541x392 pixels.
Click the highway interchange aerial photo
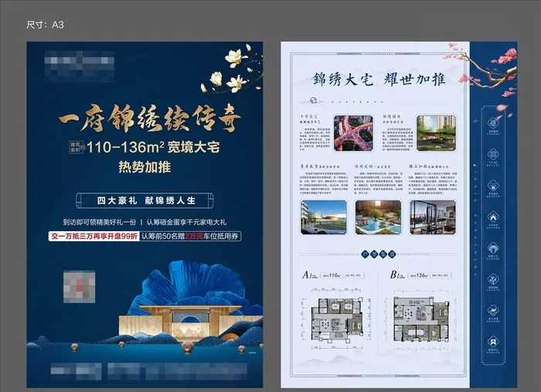pyautogui.click(x=354, y=133)
